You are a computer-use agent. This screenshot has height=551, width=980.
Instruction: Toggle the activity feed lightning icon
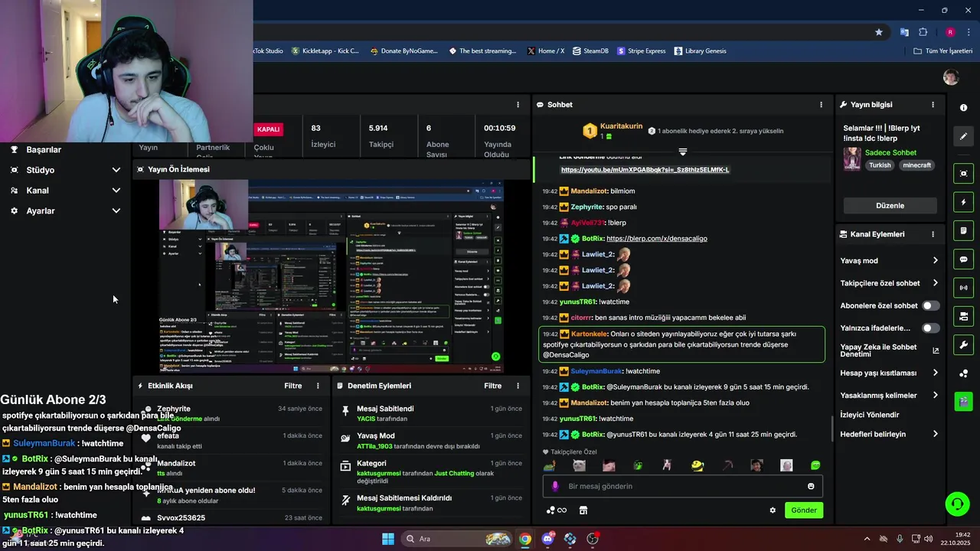click(964, 202)
